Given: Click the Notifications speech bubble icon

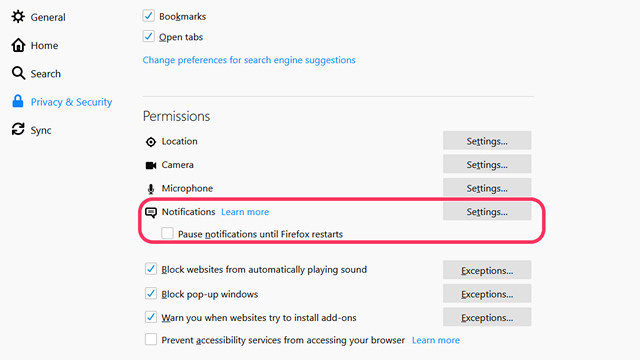Looking at the screenshot, I should click(151, 212).
